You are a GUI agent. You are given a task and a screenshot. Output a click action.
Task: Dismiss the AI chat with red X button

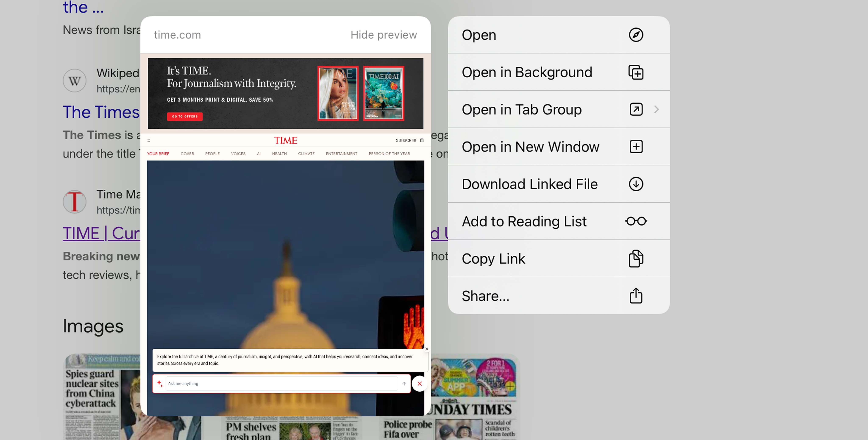point(419,384)
